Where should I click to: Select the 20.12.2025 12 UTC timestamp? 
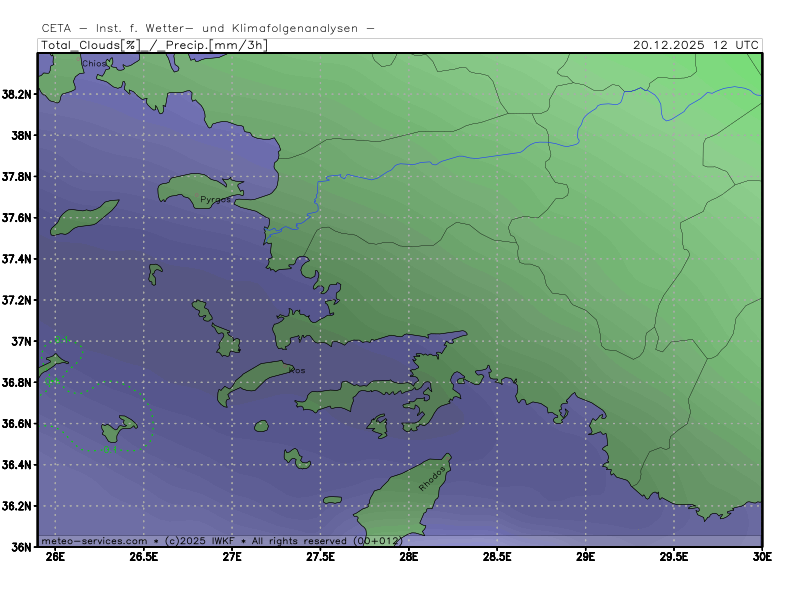click(x=696, y=45)
